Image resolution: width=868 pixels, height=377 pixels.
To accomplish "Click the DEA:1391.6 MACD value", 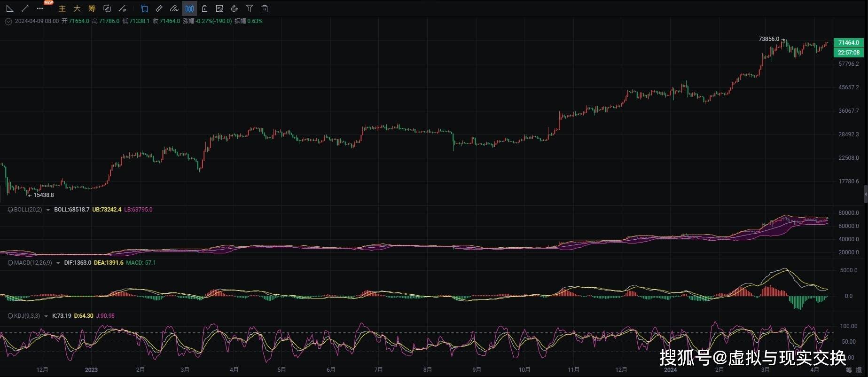I will [109, 263].
